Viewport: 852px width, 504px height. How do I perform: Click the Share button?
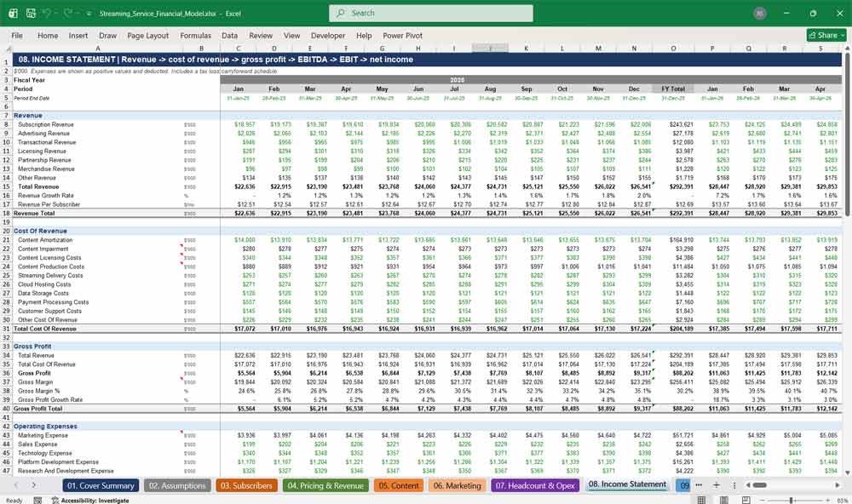[x=826, y=35]
